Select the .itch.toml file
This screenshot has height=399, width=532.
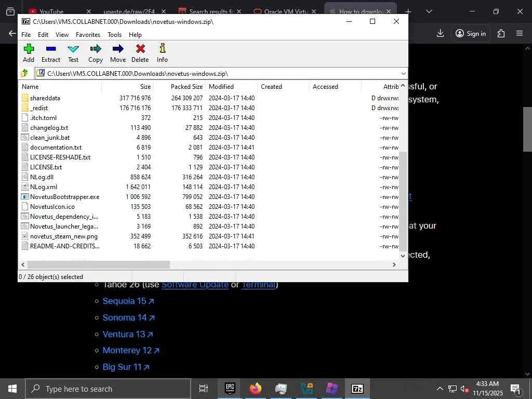44,118
